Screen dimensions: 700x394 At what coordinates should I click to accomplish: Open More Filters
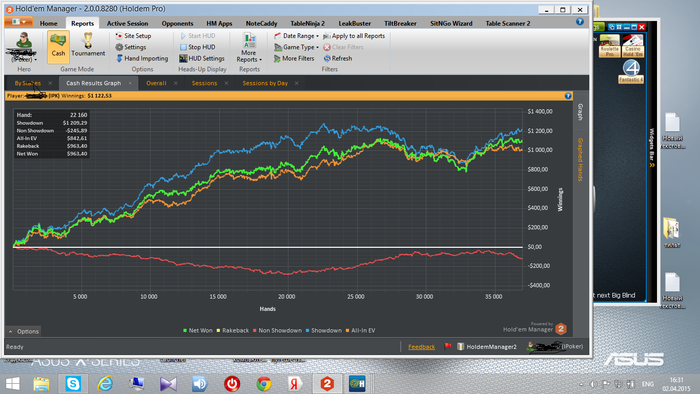[x=294, y=58]
